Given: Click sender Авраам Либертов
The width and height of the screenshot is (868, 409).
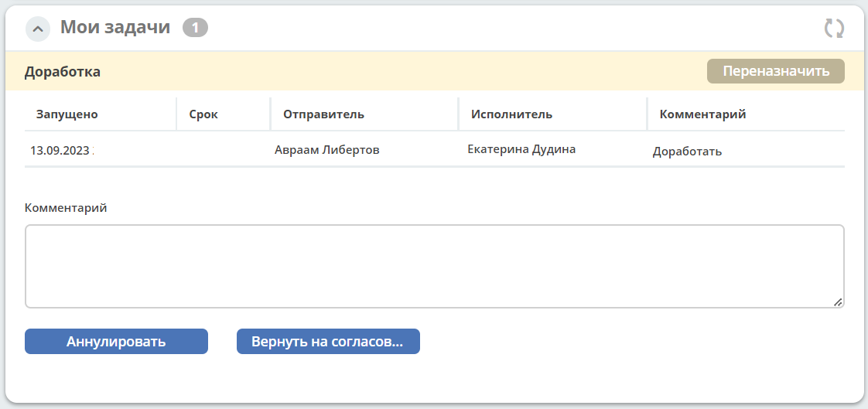Looking at the screenshot, I should pos(327,150).
